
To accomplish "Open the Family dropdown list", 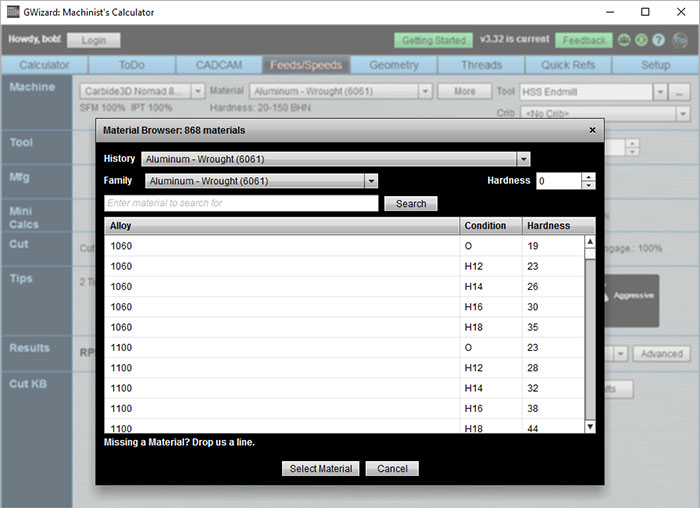I will 371,181.
